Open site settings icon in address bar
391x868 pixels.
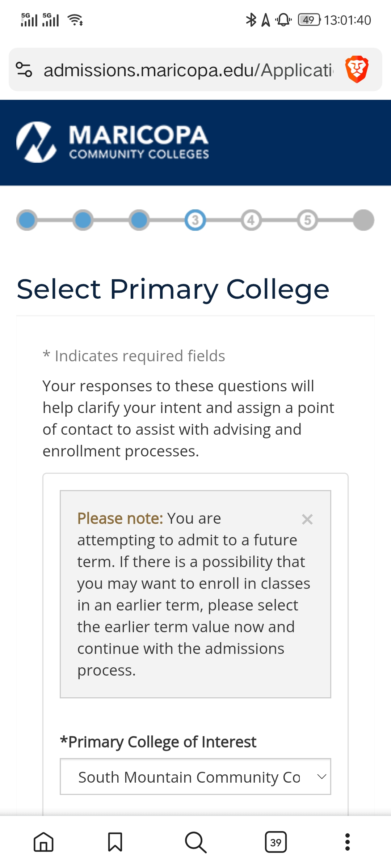pos(24,69)
